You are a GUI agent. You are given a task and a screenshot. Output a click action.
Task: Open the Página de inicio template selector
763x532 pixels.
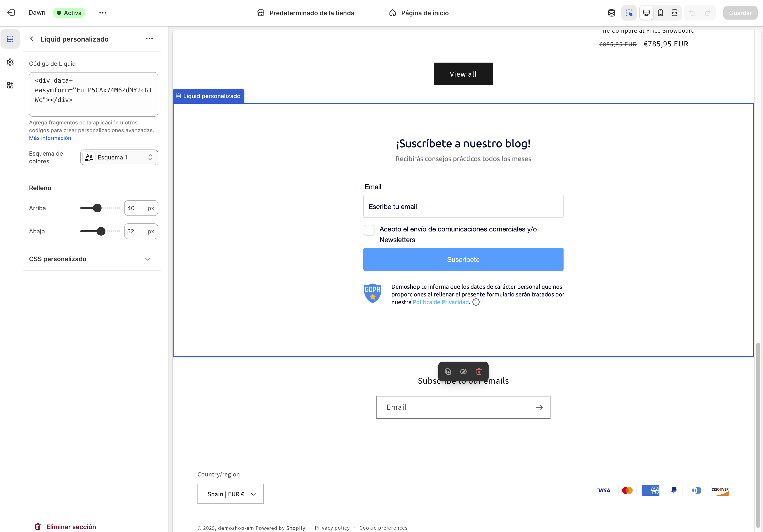pyautogui.click(x=419, y=13)
